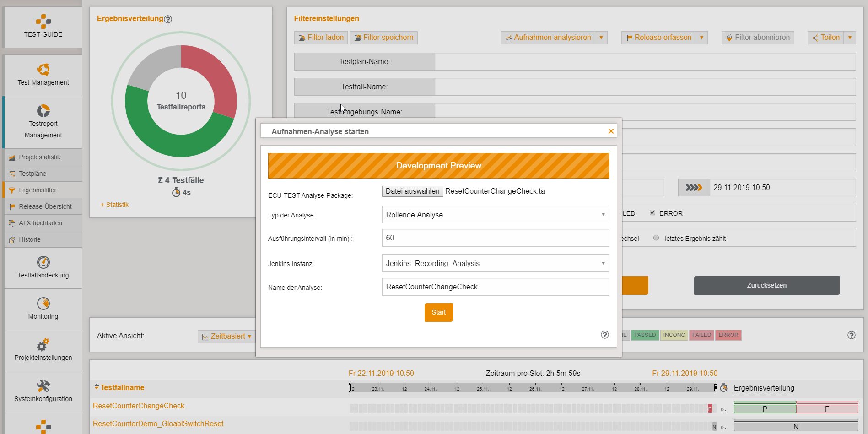Screen dimensions: 868x434
Task: Open the TEST-GUIDE home icon
Action: (x=43, y=22)
